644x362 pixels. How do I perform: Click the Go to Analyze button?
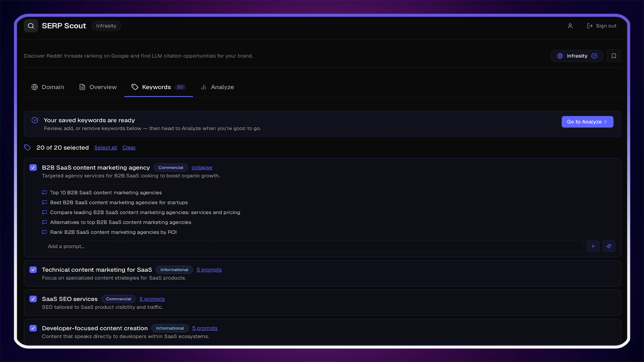pyautogui.click(x=587, y=122)
